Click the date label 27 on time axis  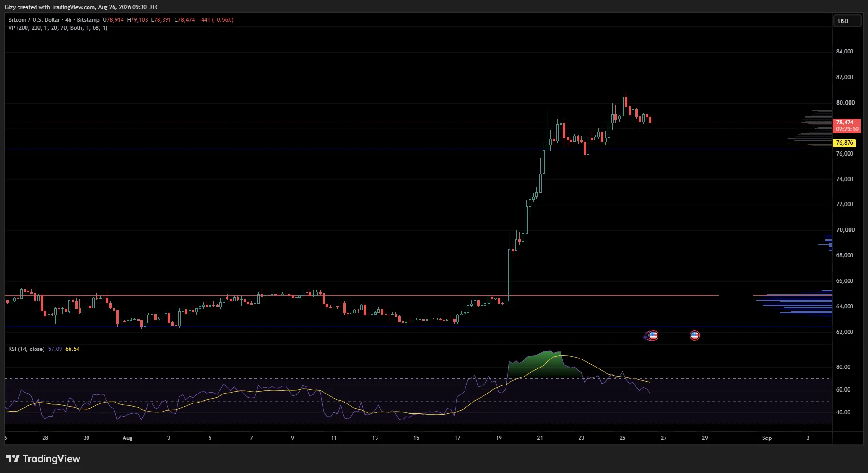(x=664, y=438)
